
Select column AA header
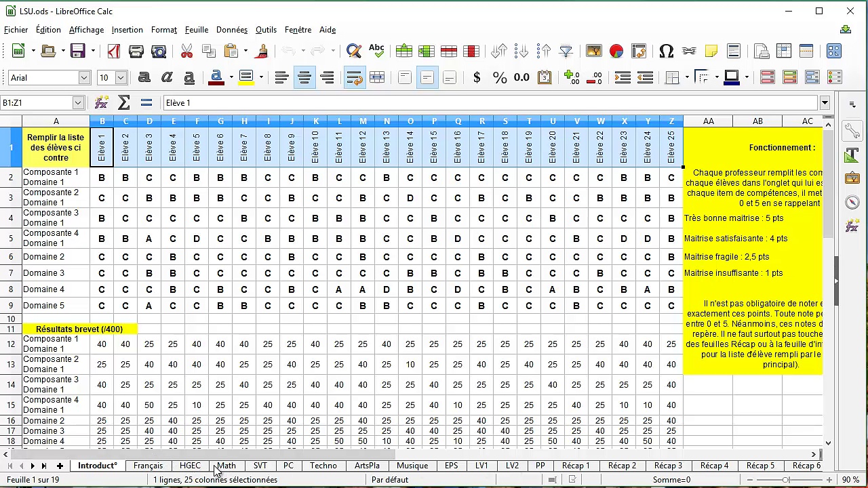click(708, 121)
